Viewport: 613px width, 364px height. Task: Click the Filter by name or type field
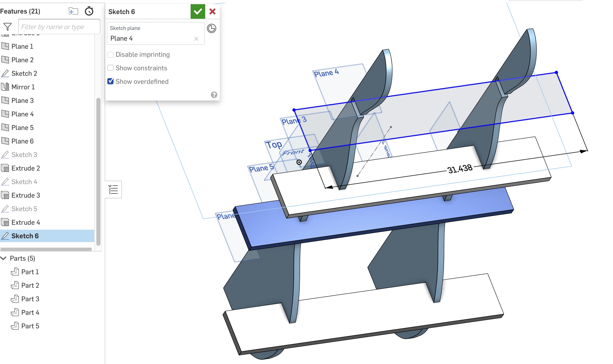tap(59, 27)
